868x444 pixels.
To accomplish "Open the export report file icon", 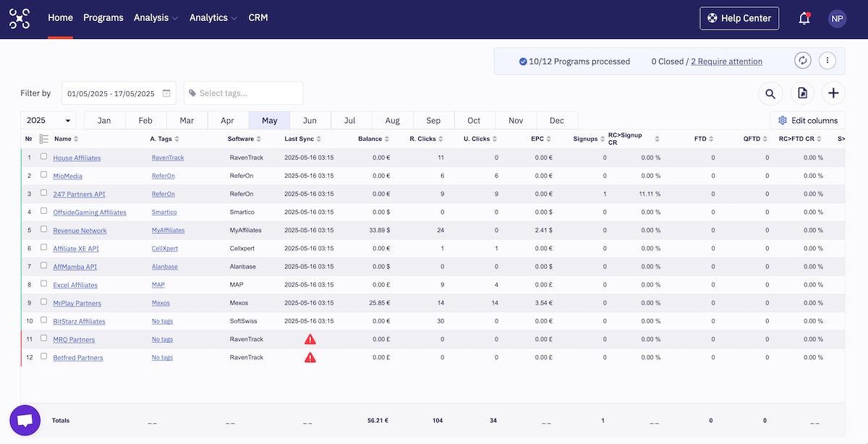I will pyautogui.click(x=801, y=93).
